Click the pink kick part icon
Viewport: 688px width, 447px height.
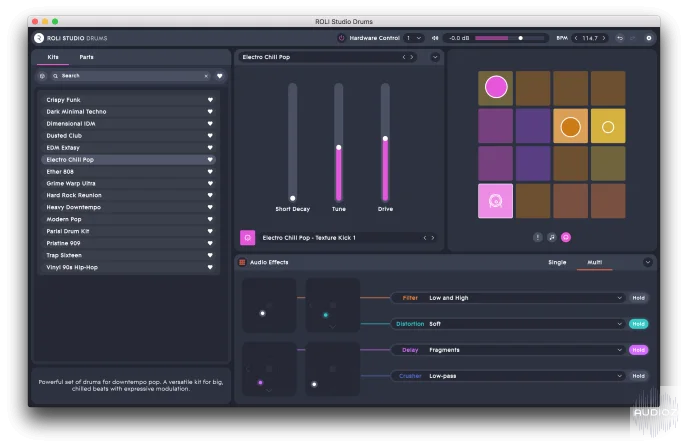click(x=247, y=238)
